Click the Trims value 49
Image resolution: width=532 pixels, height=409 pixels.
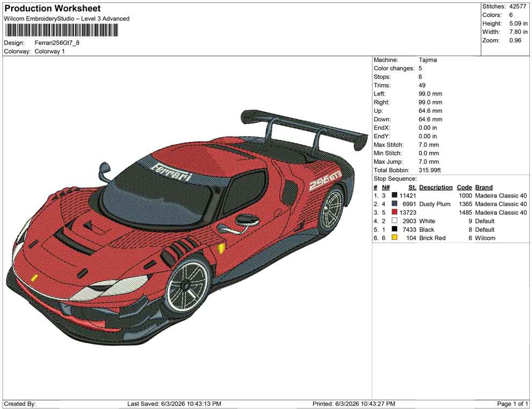(422, 85)
